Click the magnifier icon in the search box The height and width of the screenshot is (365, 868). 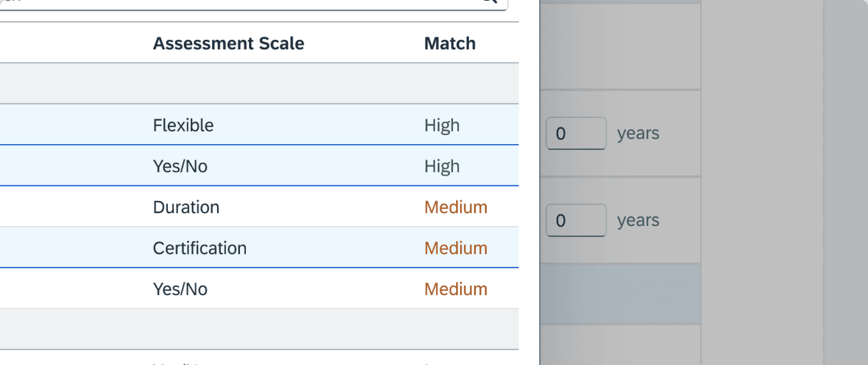click(x=489, y=1)
